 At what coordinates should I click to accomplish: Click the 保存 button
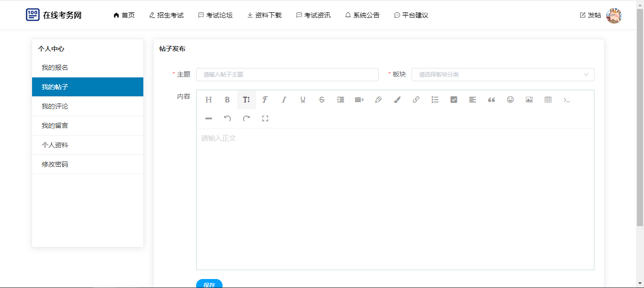(x=209, y=284)
